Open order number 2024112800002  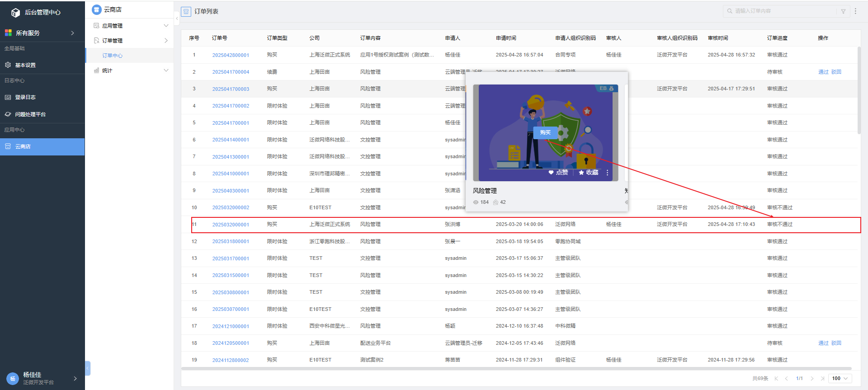pyautogui.click(x=231, y=360)
